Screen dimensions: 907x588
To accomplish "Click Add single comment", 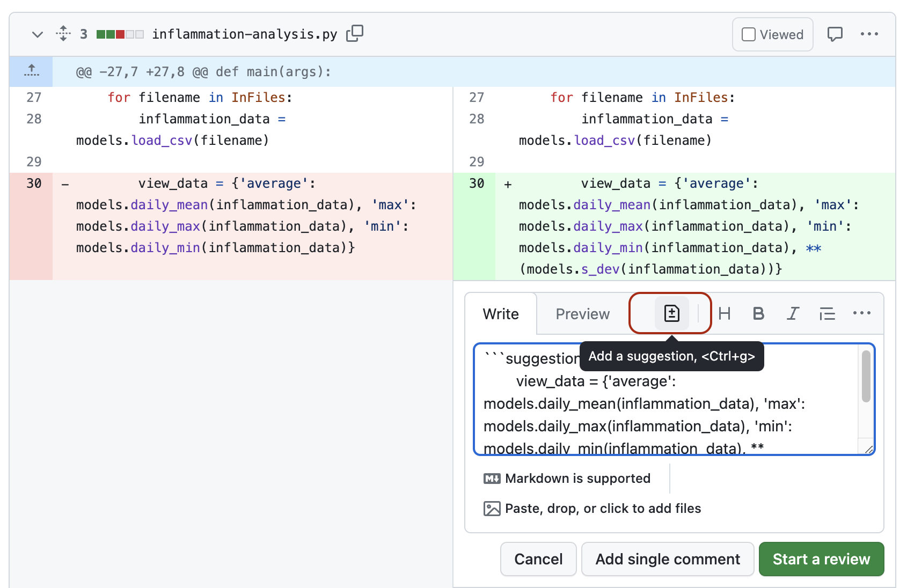I will pos(667,558).
